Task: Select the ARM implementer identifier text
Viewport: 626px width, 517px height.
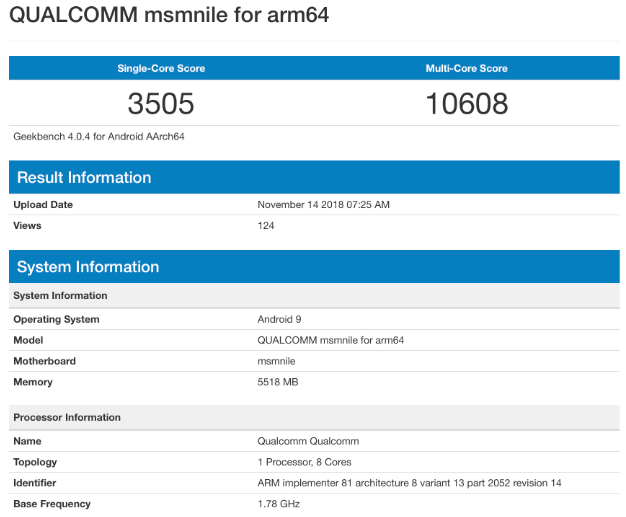Action: click(x=409, y=483)
